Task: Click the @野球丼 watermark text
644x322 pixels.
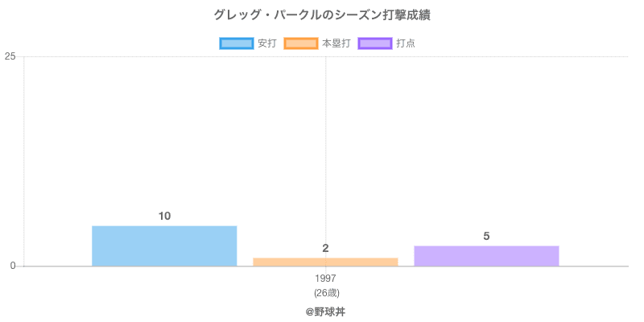Action: [x=325, y=312]
